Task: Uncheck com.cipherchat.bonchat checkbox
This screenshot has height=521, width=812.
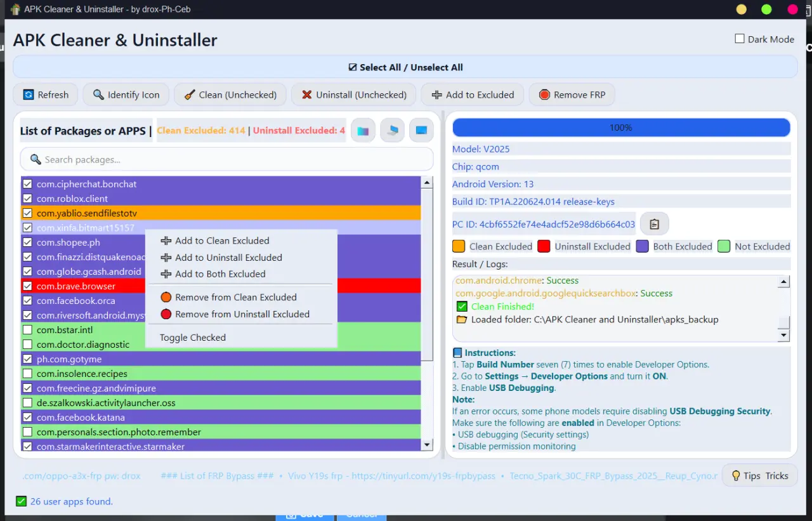Action: 27,184
